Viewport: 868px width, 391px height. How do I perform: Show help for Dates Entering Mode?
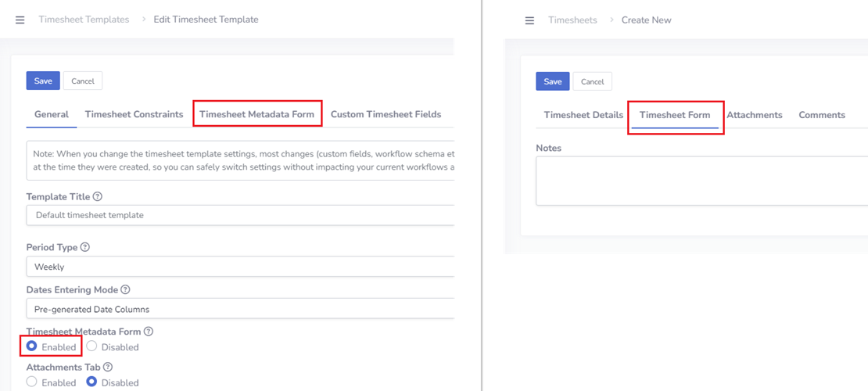[125, 289]
